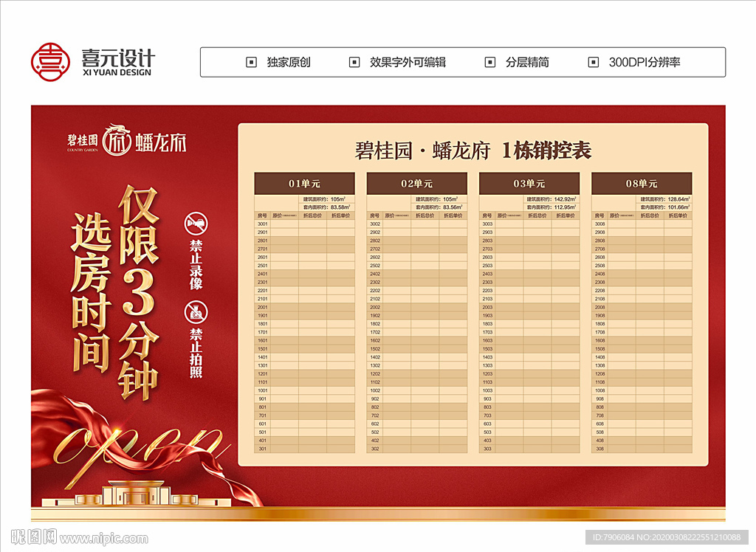Image resolution: width=756 pixels, height=552 pixels.
Task: Click the golden 仅限3分钟 headline
Action: (x=139, y=293)
